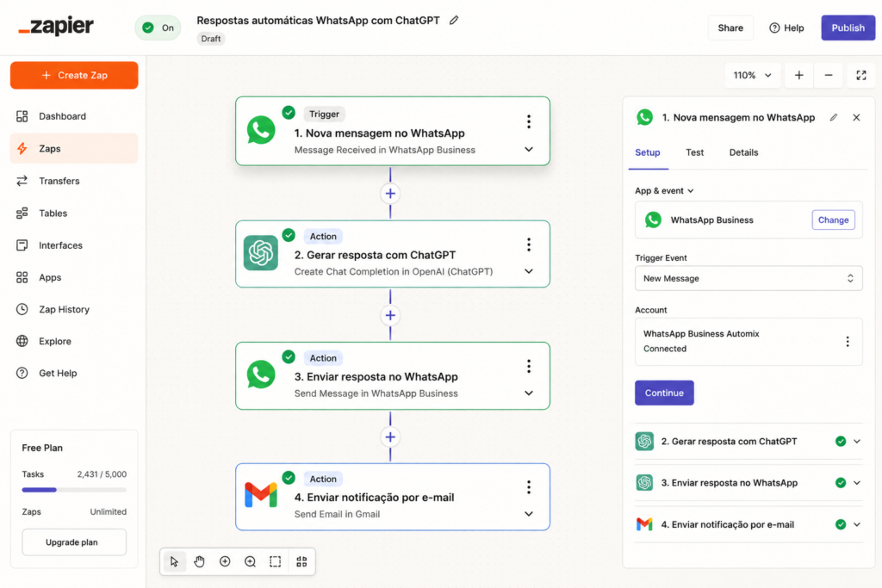Click the Zapier logo
This screenshot has height=588, width=882.
(x=56, y=26)
